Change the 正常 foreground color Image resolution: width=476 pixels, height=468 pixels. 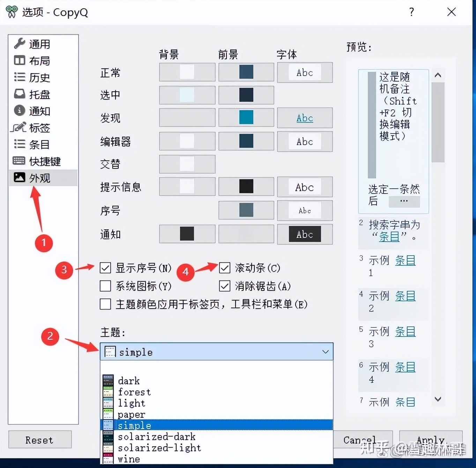(246, 72)
